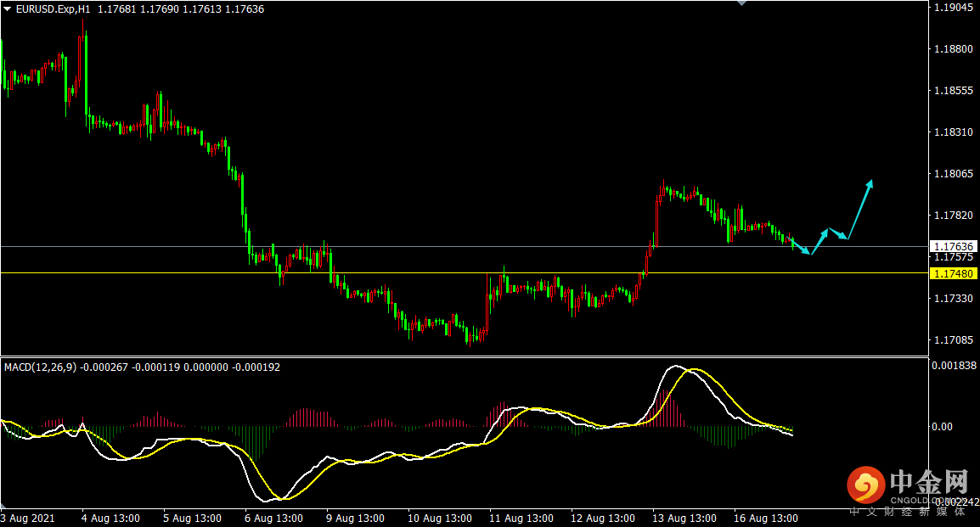The height and width of the screenshot is (527, 980).
Task: Click the 5 Aug 13:00 time label
Action: click(x=193, y=519)
